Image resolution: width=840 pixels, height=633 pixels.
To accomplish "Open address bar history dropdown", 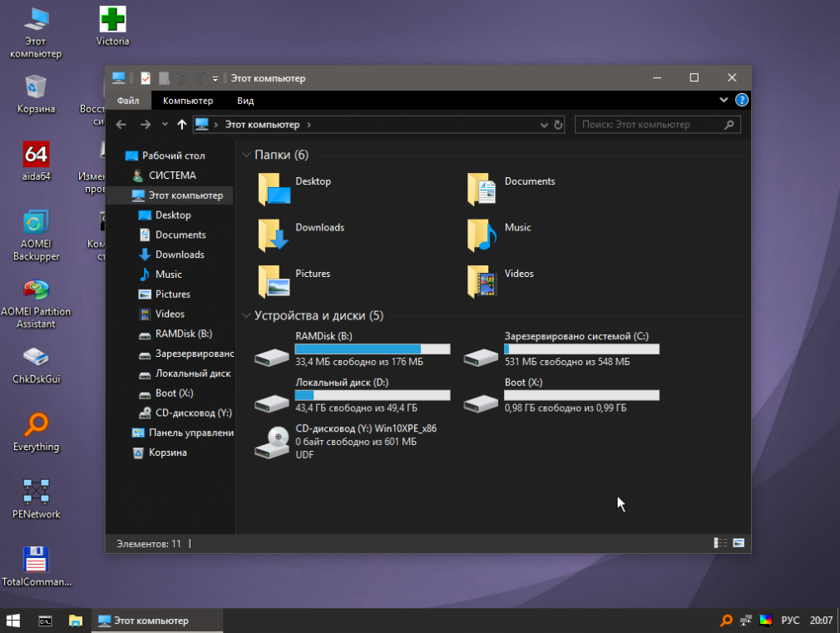I will pyautogui.click(x=544, y=125).
